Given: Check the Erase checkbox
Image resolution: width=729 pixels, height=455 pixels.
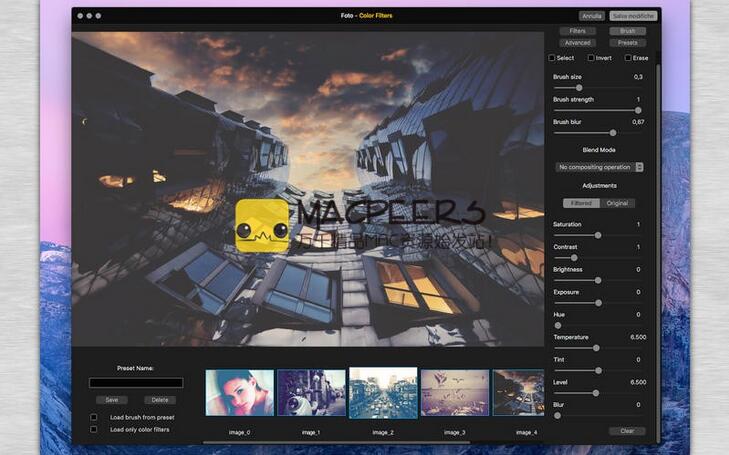Looking at the screenshot, I should point(628,58).
